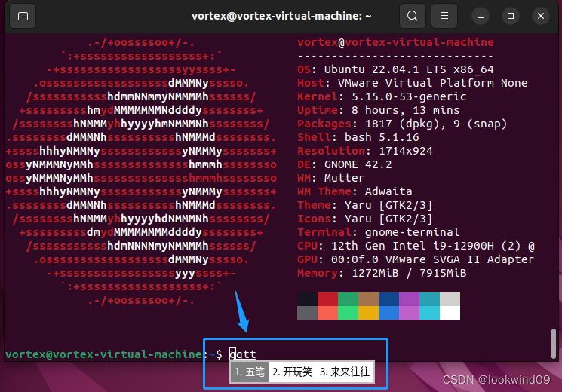The image size is (562, 392).
Task: Maximize the terminal window
Action: 511,16
